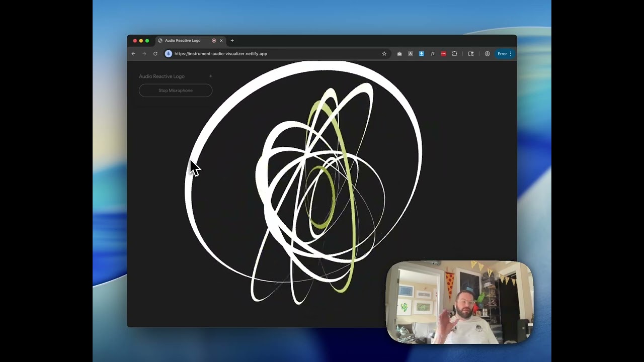Screen dimensions: 644x362
Task: Close the Audio Reactive Logo tab
Action: click(x=221, y=41)
